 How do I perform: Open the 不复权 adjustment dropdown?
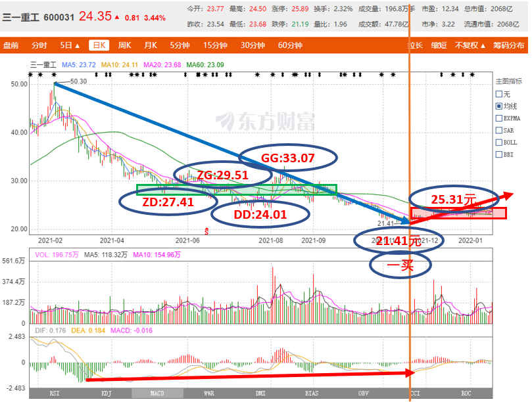470,45
